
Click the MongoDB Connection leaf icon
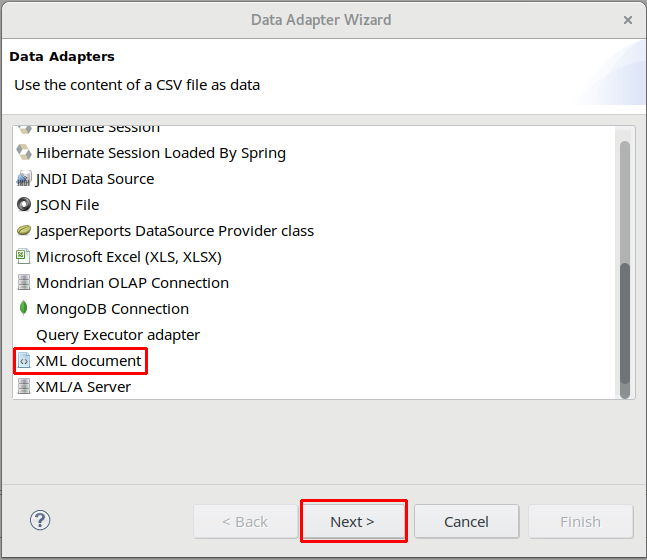[24, 309]
